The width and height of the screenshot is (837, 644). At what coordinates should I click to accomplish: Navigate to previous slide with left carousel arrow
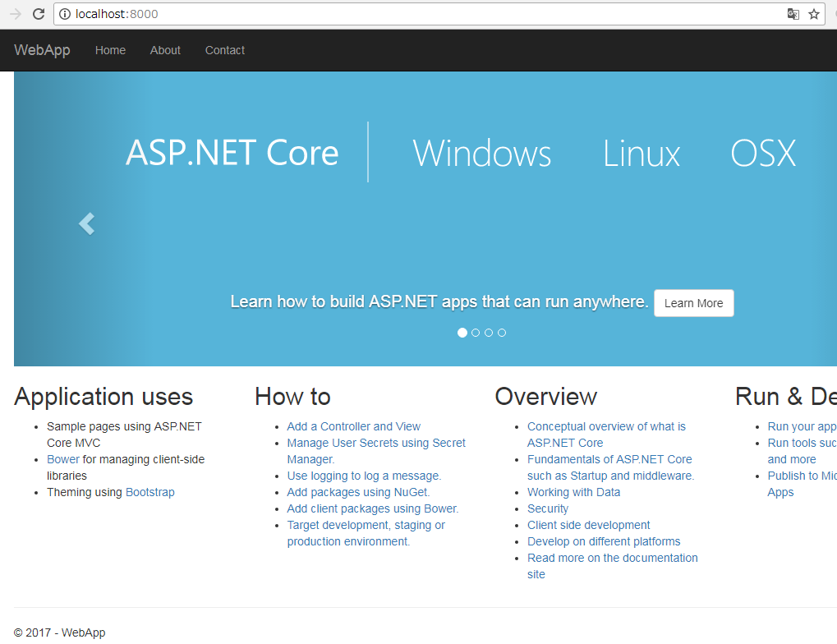(x=86, y=223)
